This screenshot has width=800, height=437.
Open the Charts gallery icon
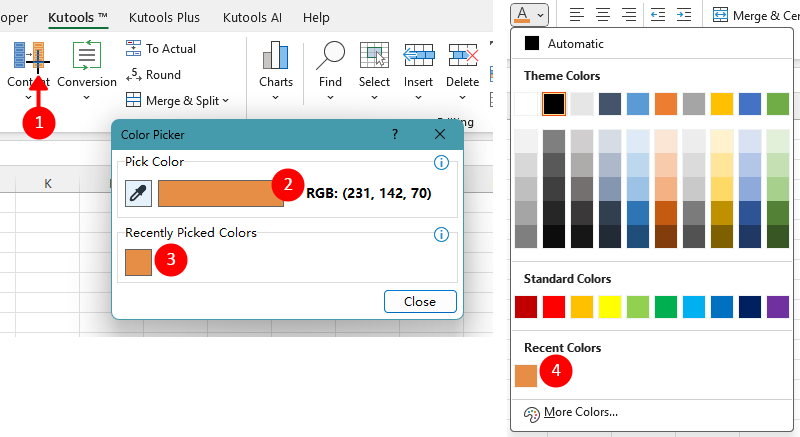276,55
